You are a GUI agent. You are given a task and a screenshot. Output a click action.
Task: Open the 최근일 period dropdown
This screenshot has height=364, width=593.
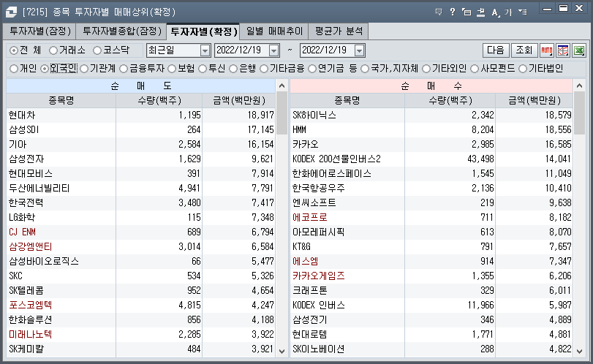[205, 50]
